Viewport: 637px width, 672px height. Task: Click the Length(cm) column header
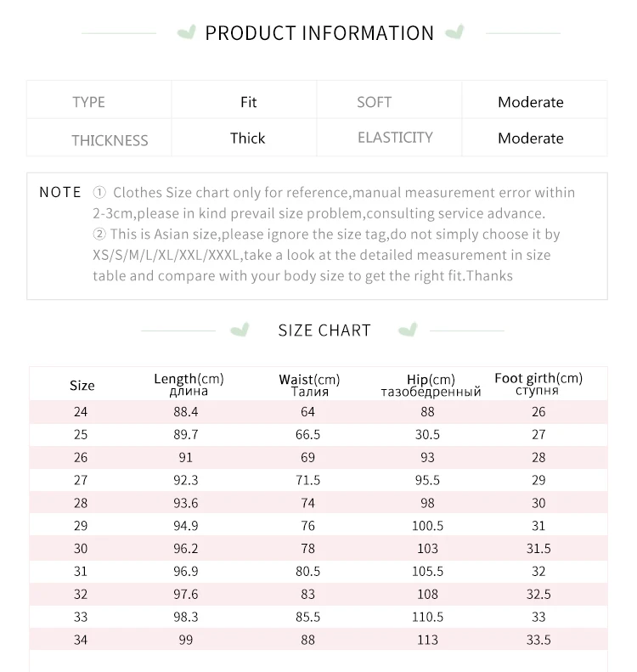click(189, 385)
